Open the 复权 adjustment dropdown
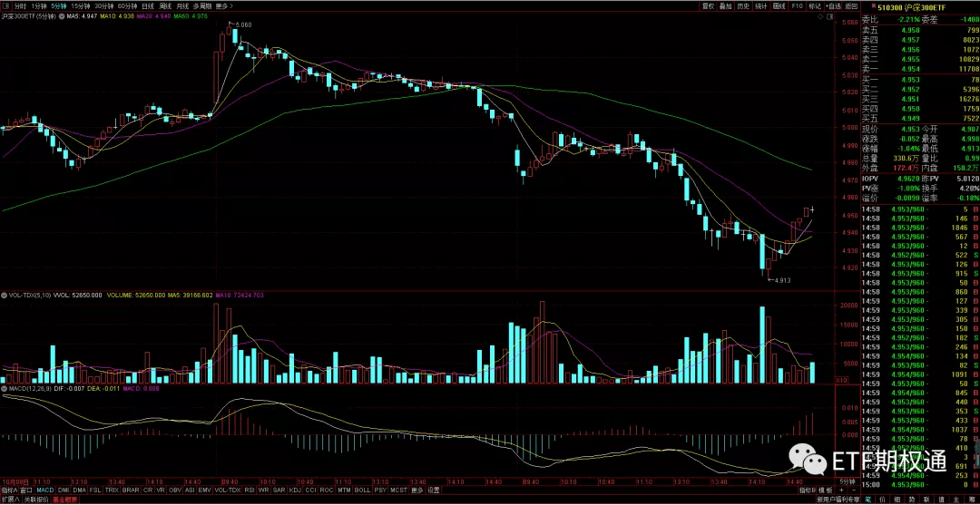 pos(708,5)
